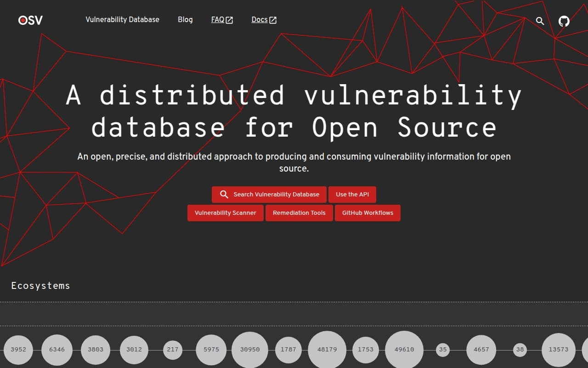Viewport: 588px width, 368px height.
Task: Click the small bubble labeled 35
Action: pos(443,350)
